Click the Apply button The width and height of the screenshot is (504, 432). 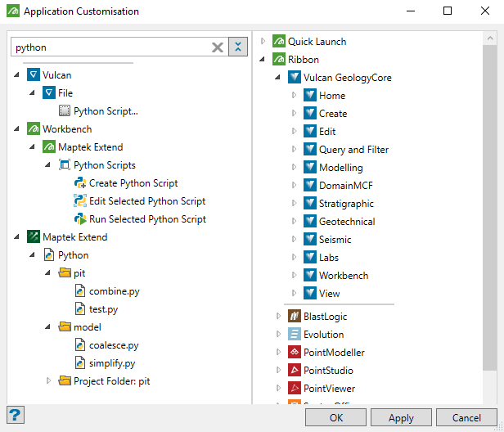click(x=401, y=417)
